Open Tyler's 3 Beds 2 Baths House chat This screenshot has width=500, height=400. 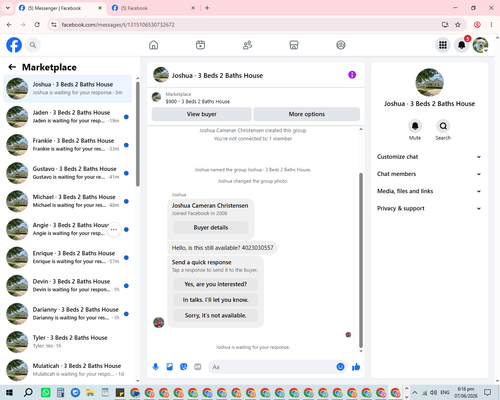(x=68, y=342)
